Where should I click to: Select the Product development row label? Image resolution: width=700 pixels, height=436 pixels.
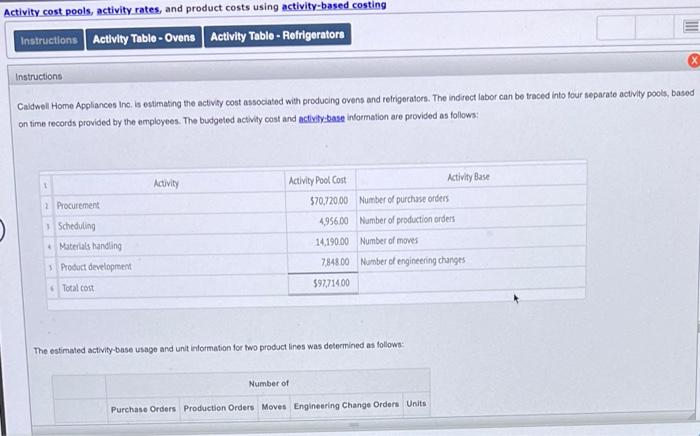pos(96,267)
